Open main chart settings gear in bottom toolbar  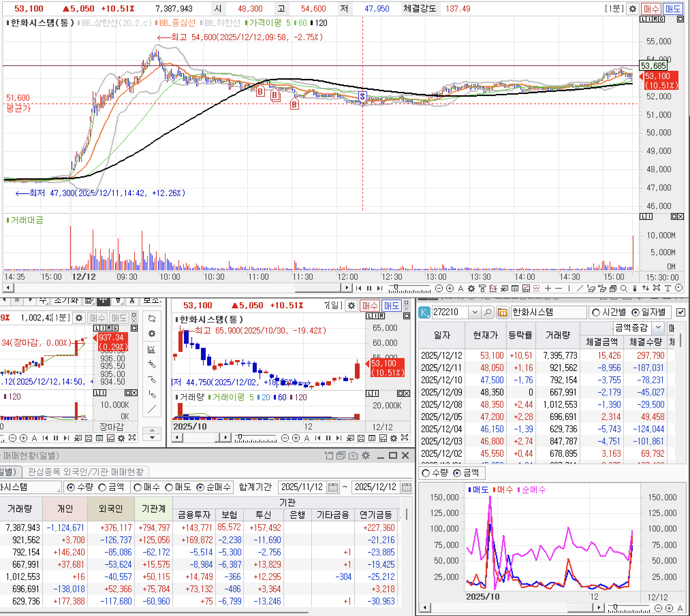pyautogui.click(x=471, y=289)
